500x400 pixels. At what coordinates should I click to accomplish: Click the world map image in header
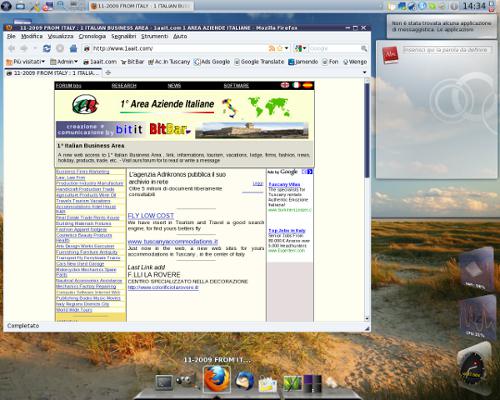click(x=269, y=107)
